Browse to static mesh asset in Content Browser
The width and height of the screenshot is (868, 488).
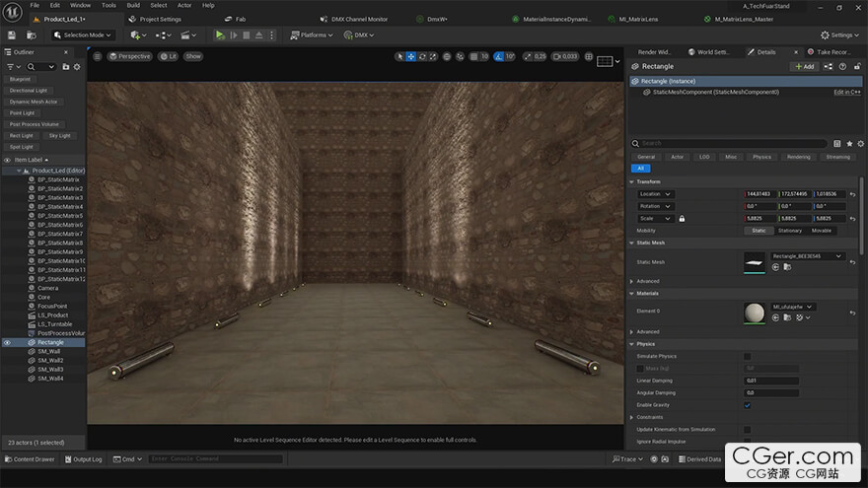tap(787, 267)
